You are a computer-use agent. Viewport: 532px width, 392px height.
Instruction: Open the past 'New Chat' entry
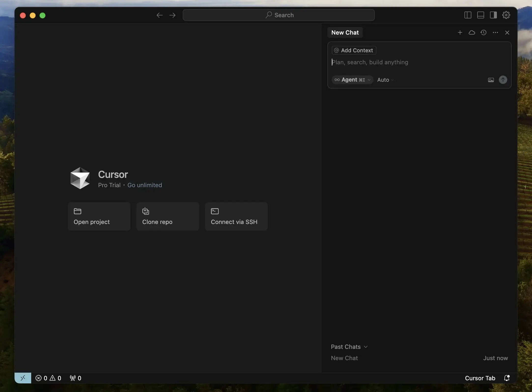click(419, 358)
